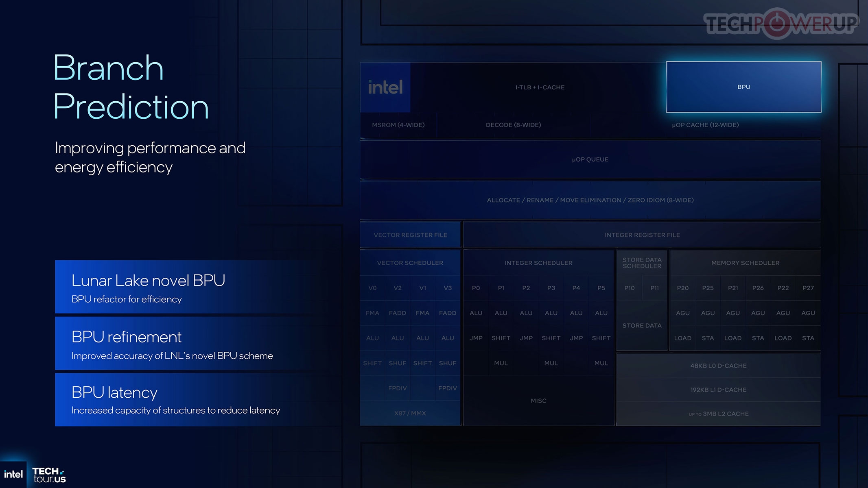
Task: Click the TechPowerUp watermark logo
Action: pos(781,23)
